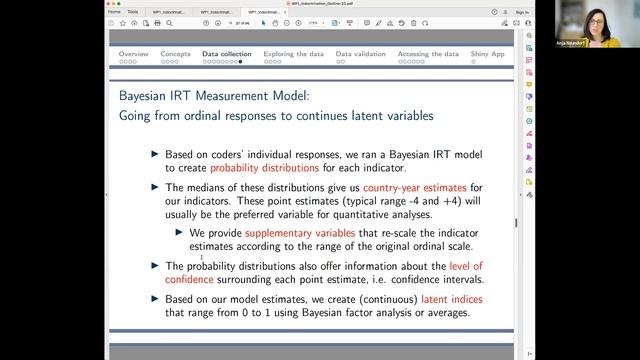Expand the left navigation pane arrow
640x360 pixels.
pos(107,195)
